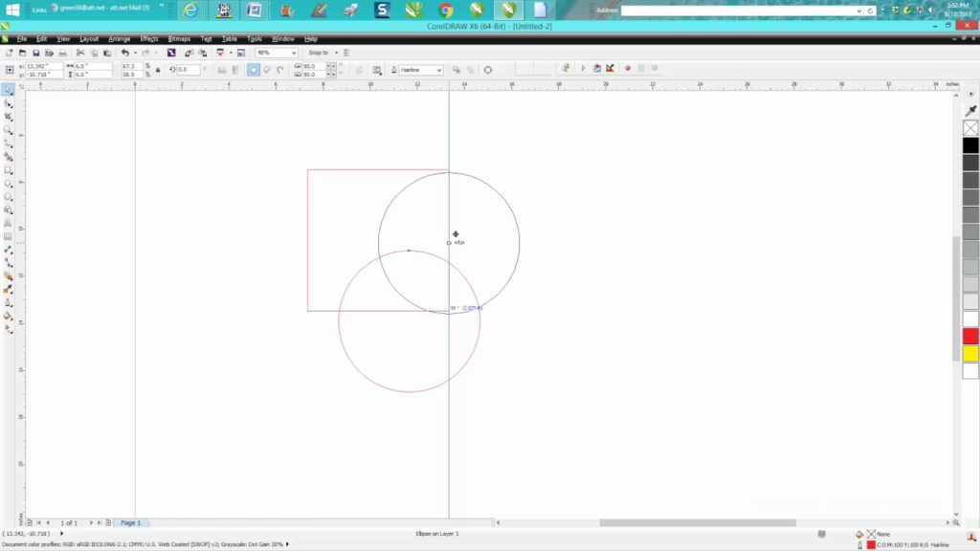Image resolution: width=980 pixels, height=551 pixels.
Task: Open Internet Explorer from the taskbar
Action: tap(190, 10)
